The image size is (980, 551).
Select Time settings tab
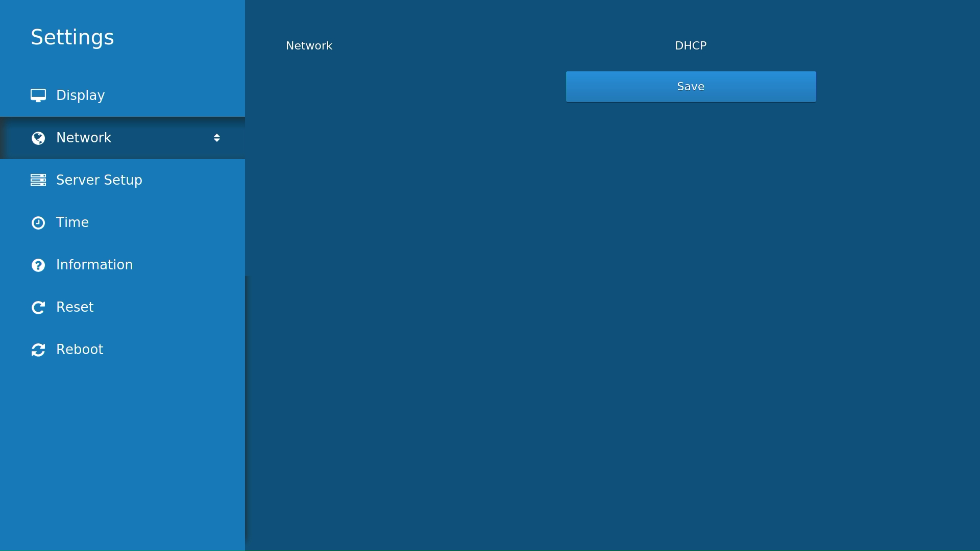point(122,222)
